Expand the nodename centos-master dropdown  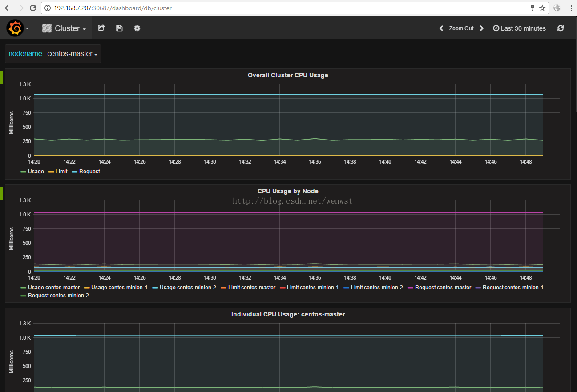(x=73, y=54)
